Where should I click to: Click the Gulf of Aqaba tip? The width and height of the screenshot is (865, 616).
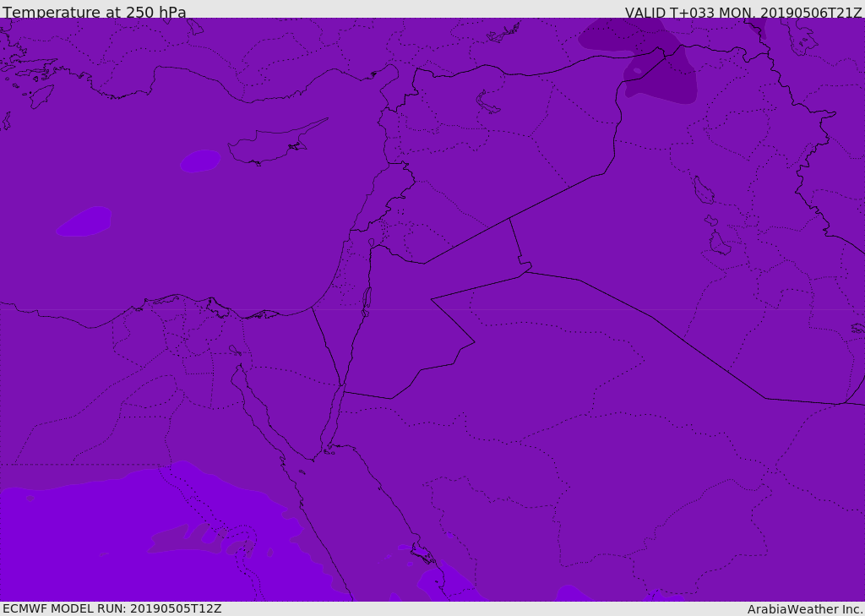click(x=341, y=388)
